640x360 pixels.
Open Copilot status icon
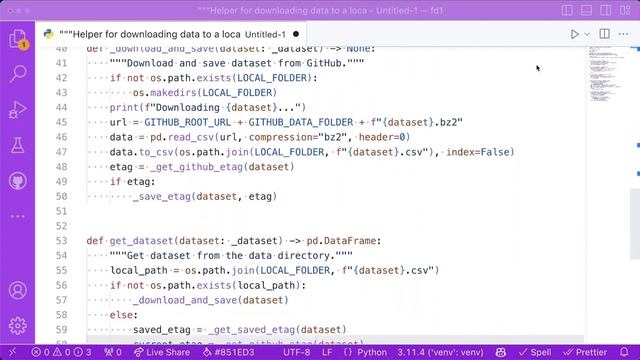[501, 352]
